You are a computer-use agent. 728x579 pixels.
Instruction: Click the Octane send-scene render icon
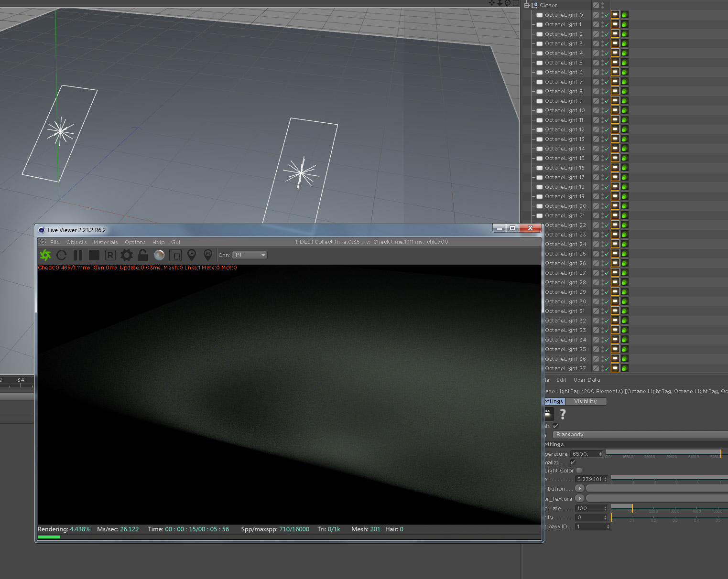click(x=45, y=255)
